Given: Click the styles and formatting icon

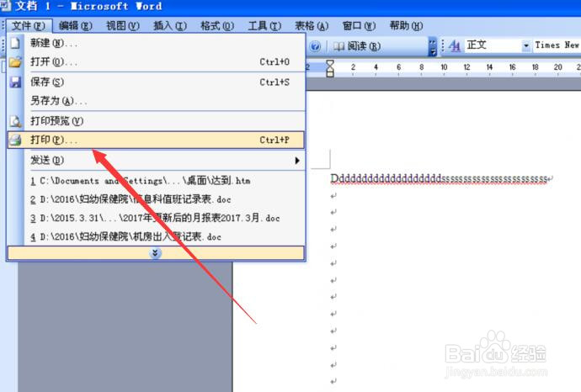Looking at the screenshot, I should click(455, 46).
